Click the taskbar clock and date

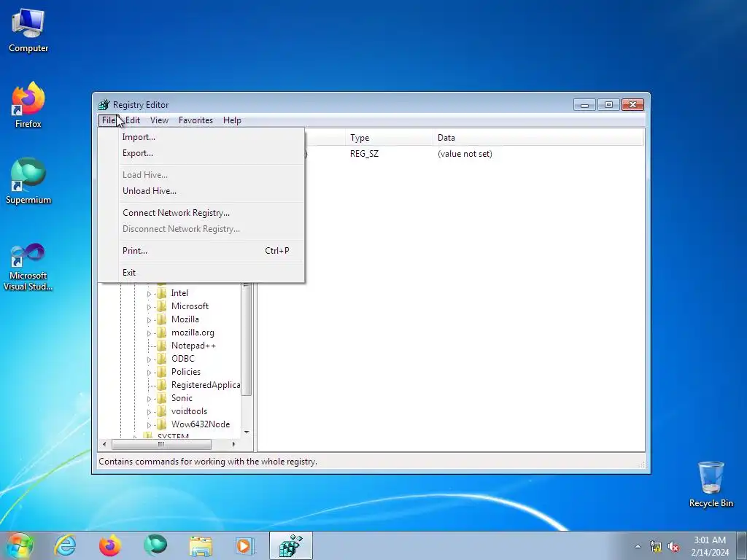(x=710, y=546)
